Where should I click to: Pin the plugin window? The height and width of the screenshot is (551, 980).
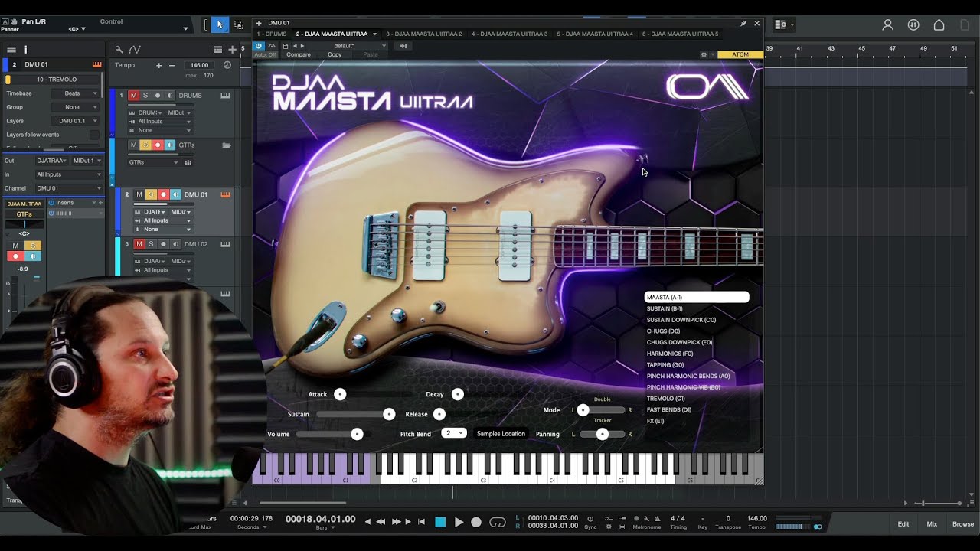pyautogui.click(x=743, y=23)
